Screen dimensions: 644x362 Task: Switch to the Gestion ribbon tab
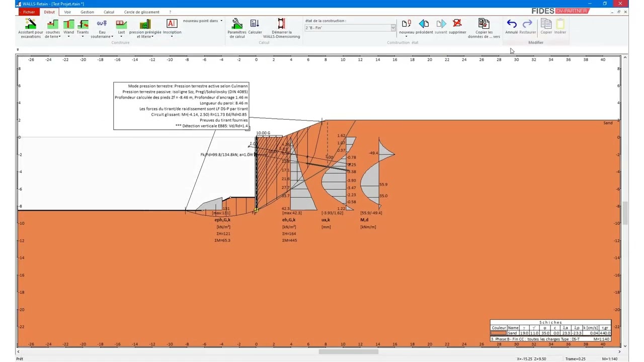tap(87, 12)
